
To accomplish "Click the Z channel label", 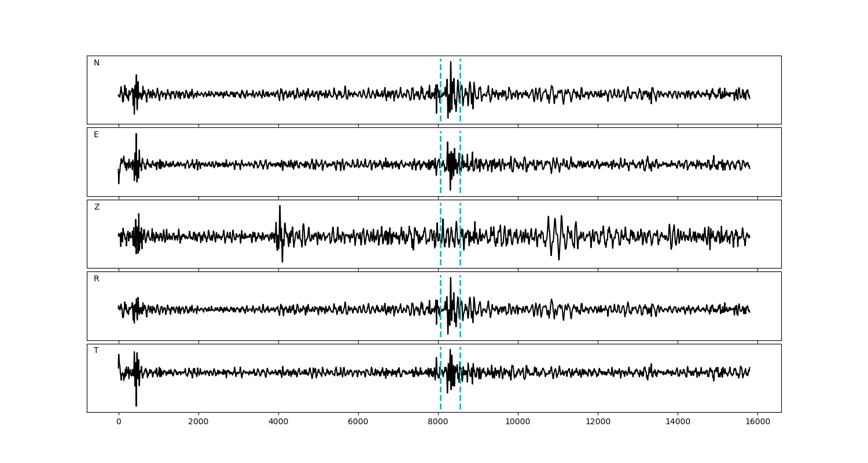I will coord(97,207).
